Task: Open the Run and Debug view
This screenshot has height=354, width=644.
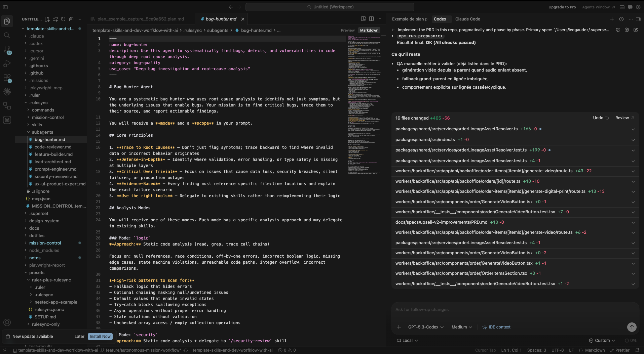Action: [x=7, y=63]
